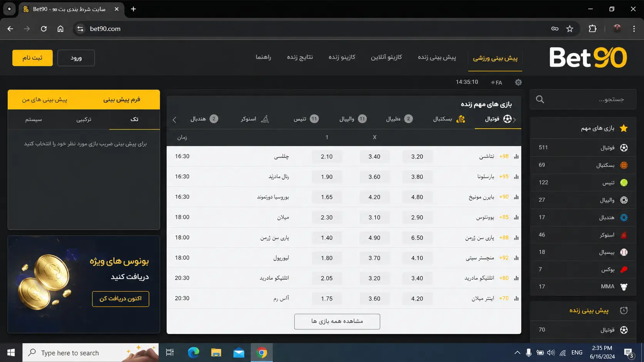
Task: Select the snooker icon in the sidebar
Action: pos(624,235)
